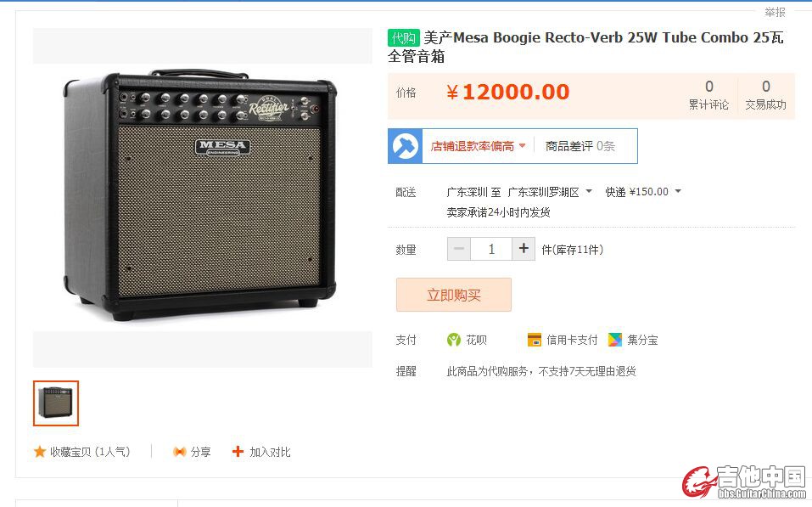Click the 信用卡支付 credit card icon

[x=535, y=340]
